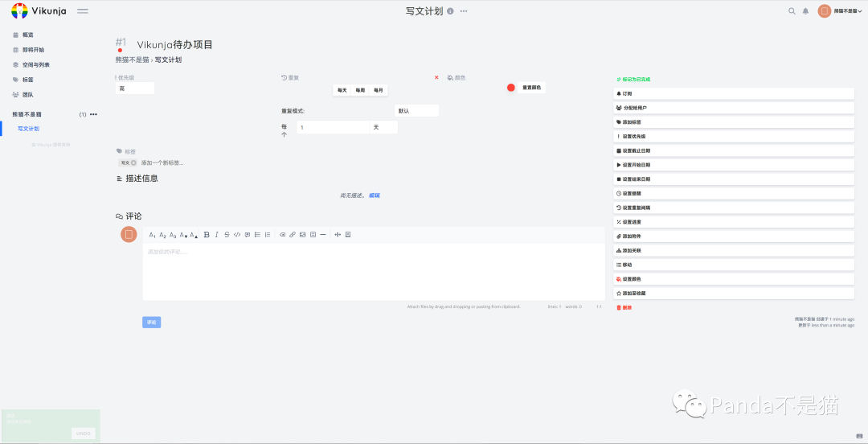Click the red 删除 delete button
Image resolution: width=868 pixels, height=444 pixels.
(x=624, y=307)
